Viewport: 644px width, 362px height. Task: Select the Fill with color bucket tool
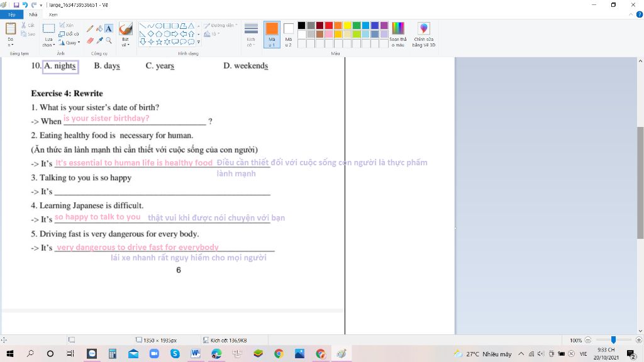pyautogui.click(x=99, y=29)
